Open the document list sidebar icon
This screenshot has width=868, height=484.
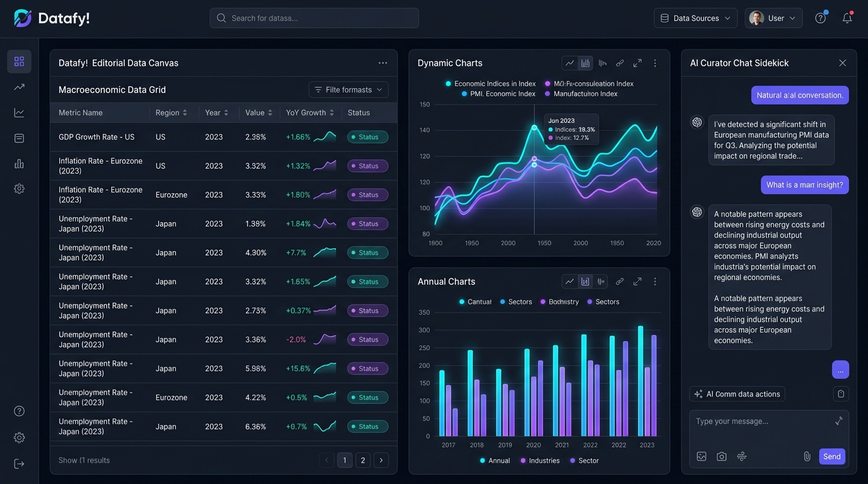tap(19, 138)
